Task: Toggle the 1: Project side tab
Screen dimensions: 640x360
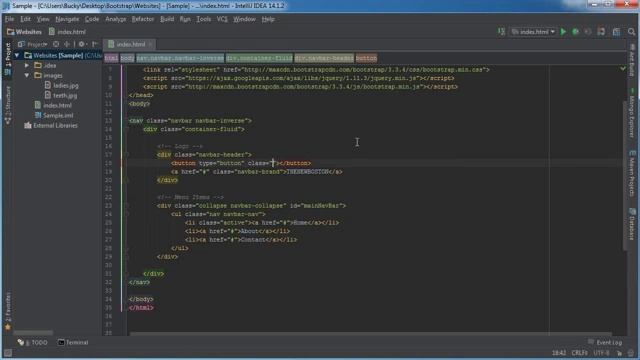Action: pos(8,59)
